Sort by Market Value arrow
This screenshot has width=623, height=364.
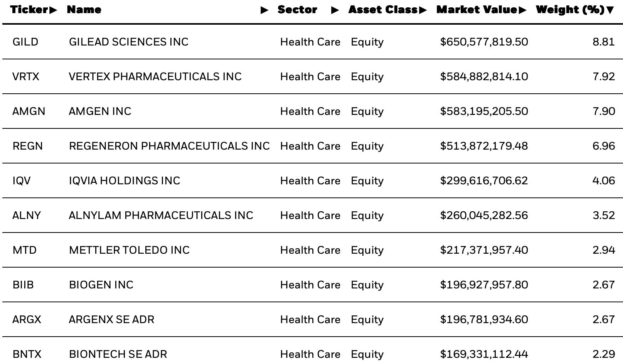tap(522, 10)
